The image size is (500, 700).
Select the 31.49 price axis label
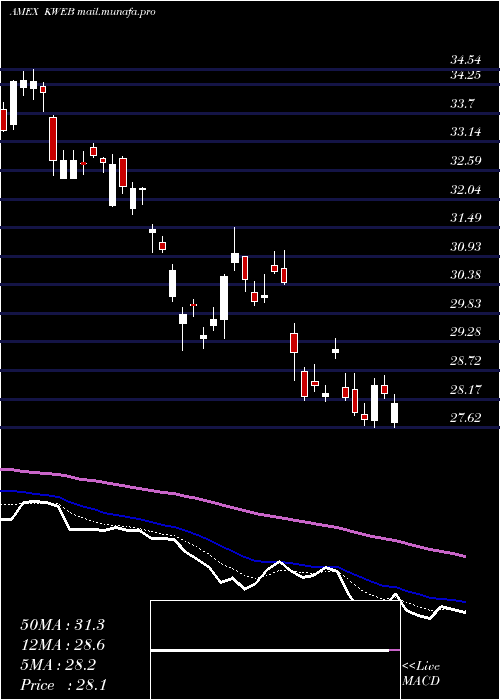[x=464, y=218]
